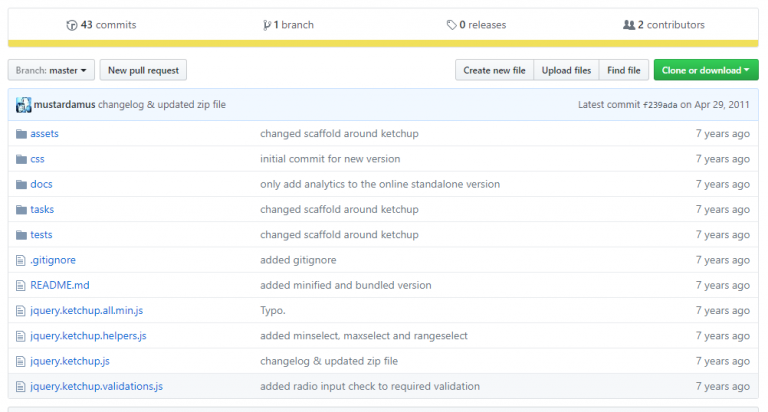Click the Find file button
The height and width of the screenshot is (412, 768).
pos(624,70)
